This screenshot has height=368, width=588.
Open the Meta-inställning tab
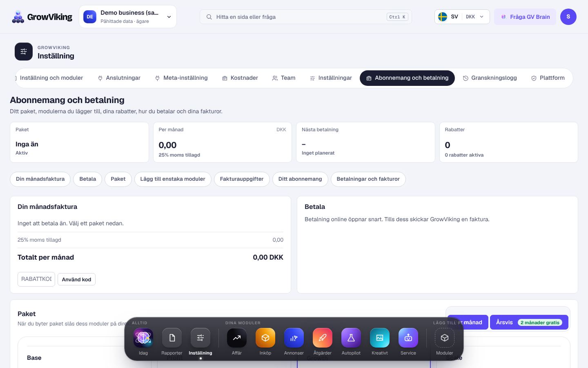click(182, 78)
